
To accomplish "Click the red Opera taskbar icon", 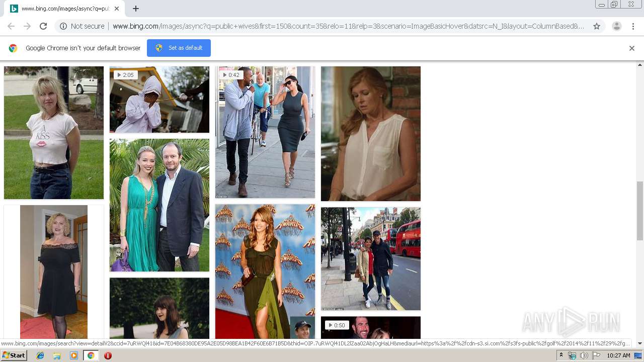I will 108,355.
